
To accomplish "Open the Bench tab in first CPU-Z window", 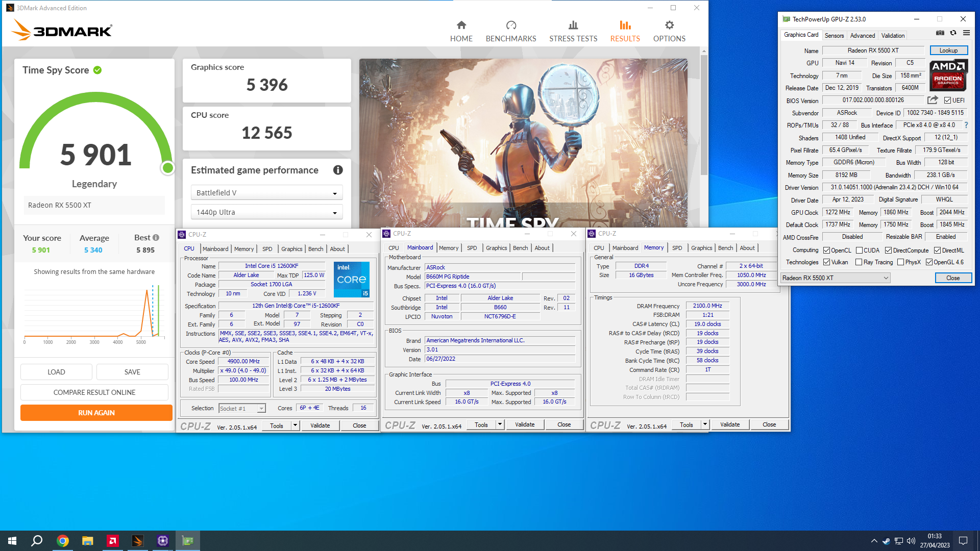I will click(x=315, y=249).
